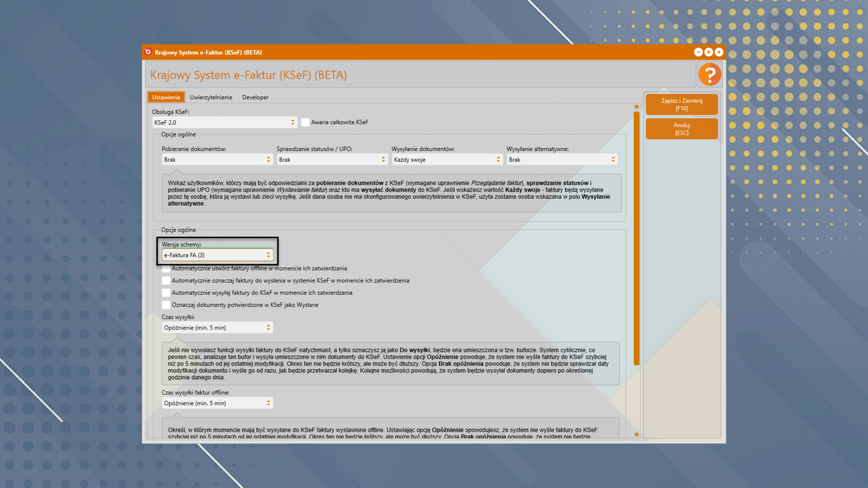868x488 pixels.
Task: Check Oznaczaj dokumenty potwierdzone jako Wysłane
Action: pos(166,305)
